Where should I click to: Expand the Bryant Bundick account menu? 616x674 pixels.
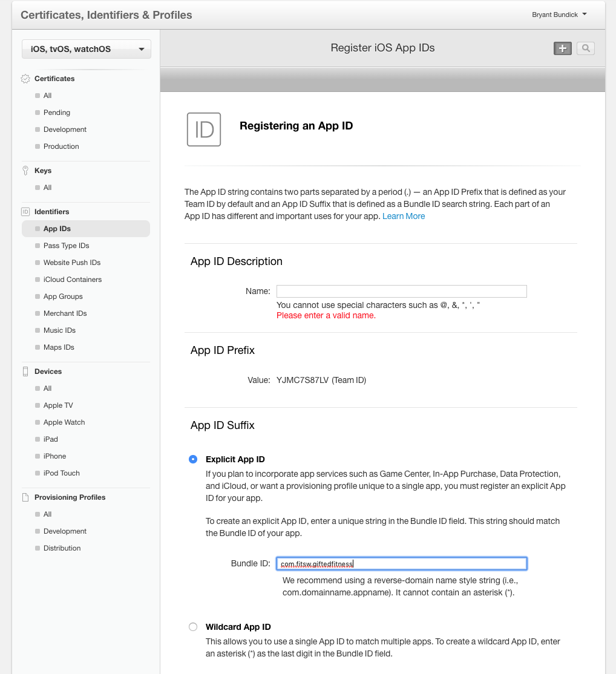(x=559, y=15)
